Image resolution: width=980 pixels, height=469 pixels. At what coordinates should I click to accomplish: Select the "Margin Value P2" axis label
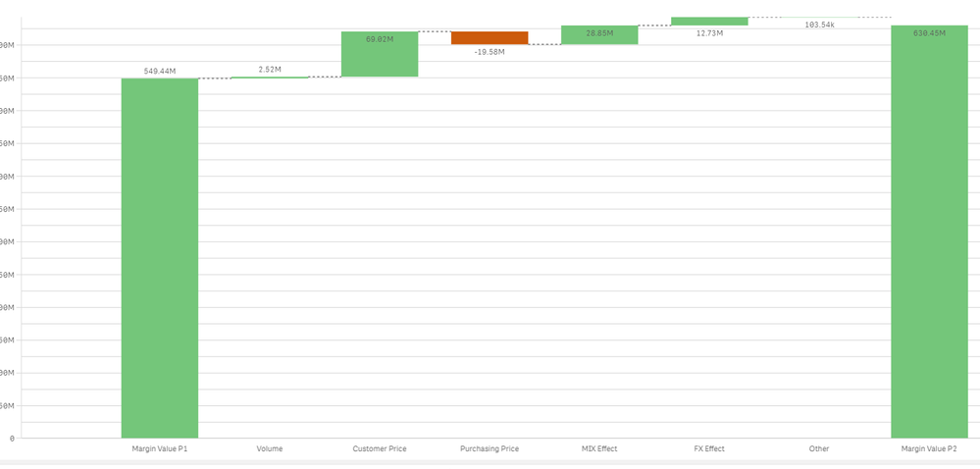929,448
